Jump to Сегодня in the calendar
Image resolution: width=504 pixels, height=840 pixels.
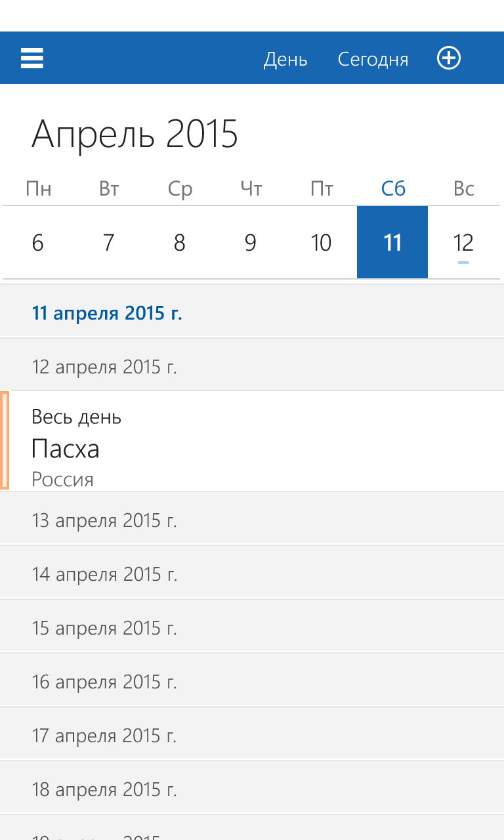(373, 59)
